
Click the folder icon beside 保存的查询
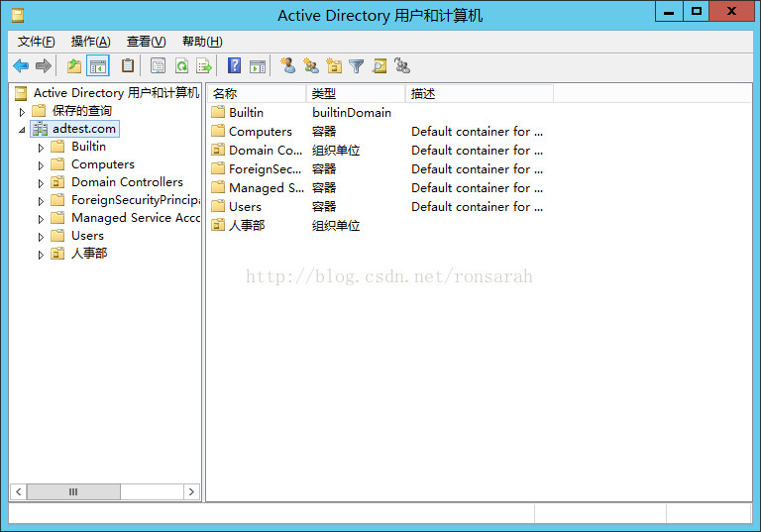tap(39, 111)
